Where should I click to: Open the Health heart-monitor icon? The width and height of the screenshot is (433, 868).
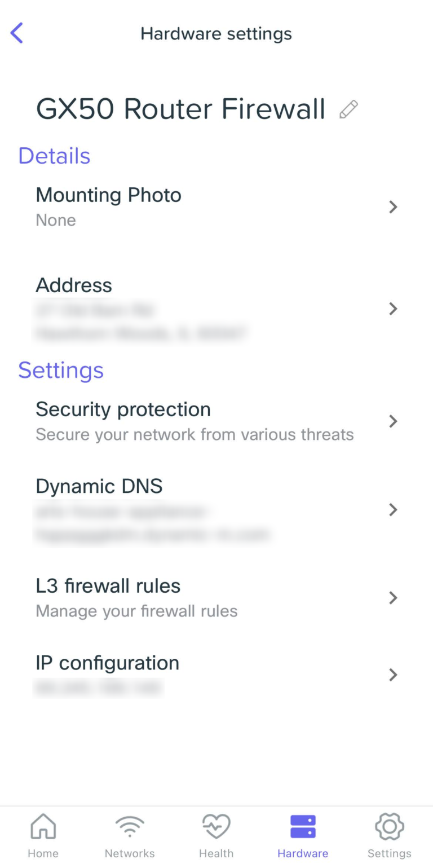coord(216,826)
